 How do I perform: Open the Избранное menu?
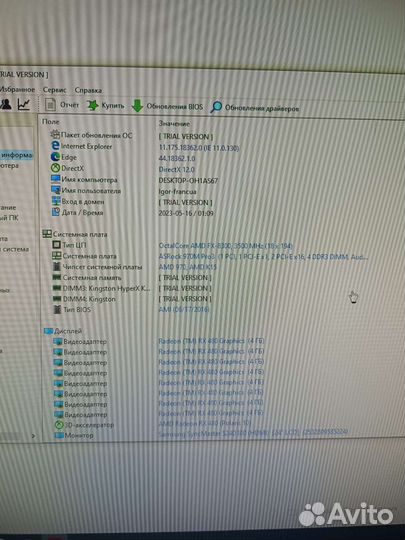[x=17, y=90]
